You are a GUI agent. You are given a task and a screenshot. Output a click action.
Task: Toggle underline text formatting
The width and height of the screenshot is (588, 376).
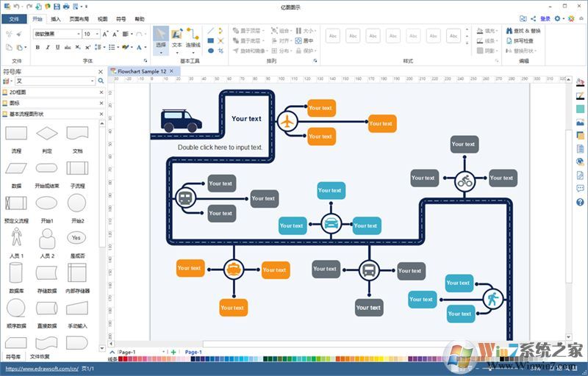[x=57, y=48]
